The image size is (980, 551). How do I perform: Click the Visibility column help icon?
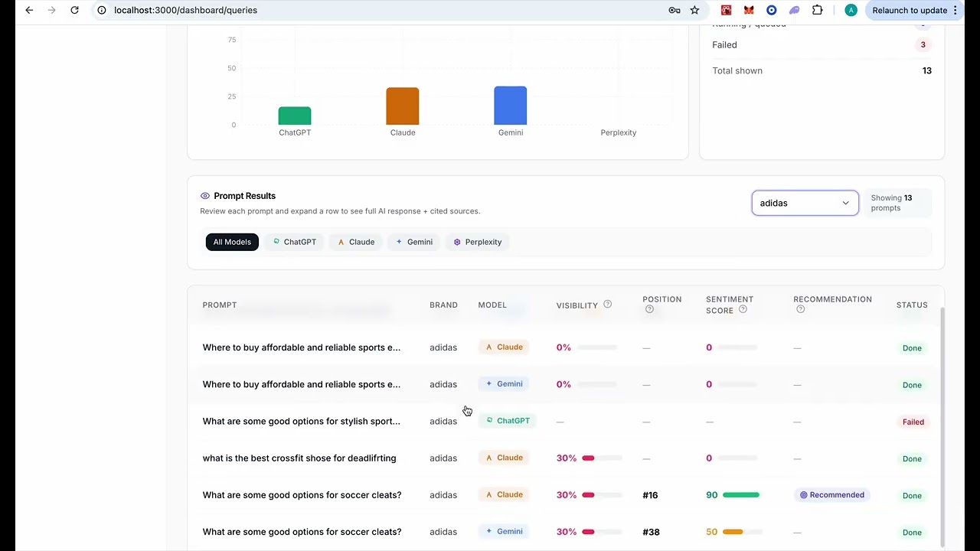pos(607,304)
